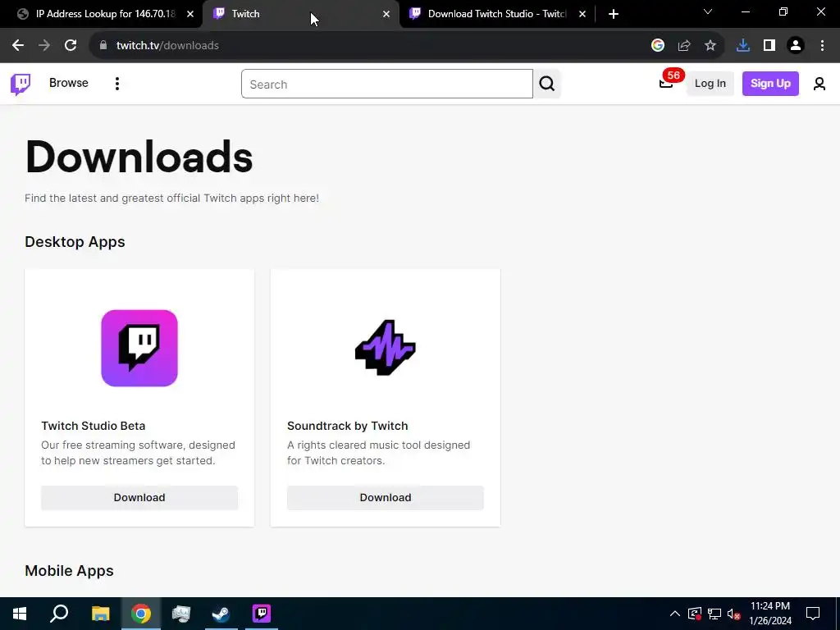Click the Log In button
The width and height of the screenshot is (840, 630).
tap(710, 84)
